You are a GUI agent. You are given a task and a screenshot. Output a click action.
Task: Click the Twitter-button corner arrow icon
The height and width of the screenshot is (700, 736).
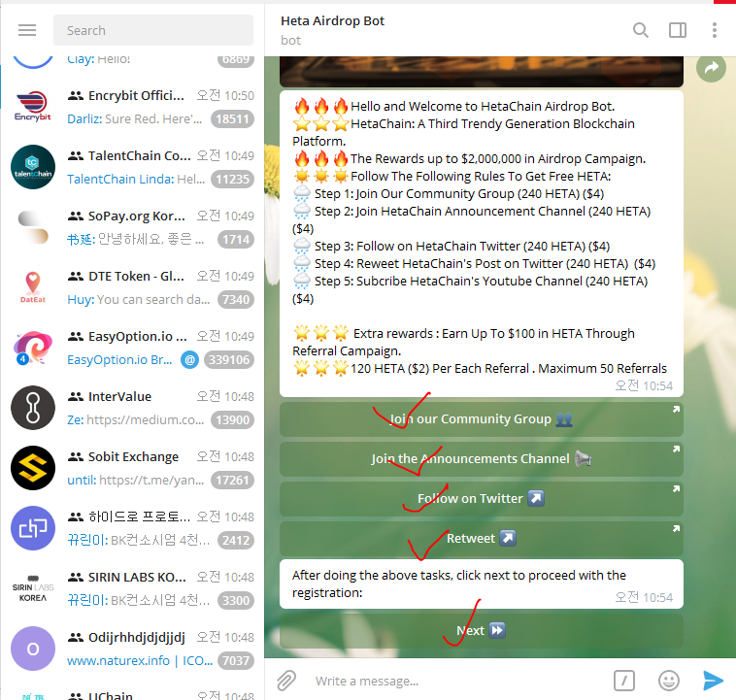[676, 489]
